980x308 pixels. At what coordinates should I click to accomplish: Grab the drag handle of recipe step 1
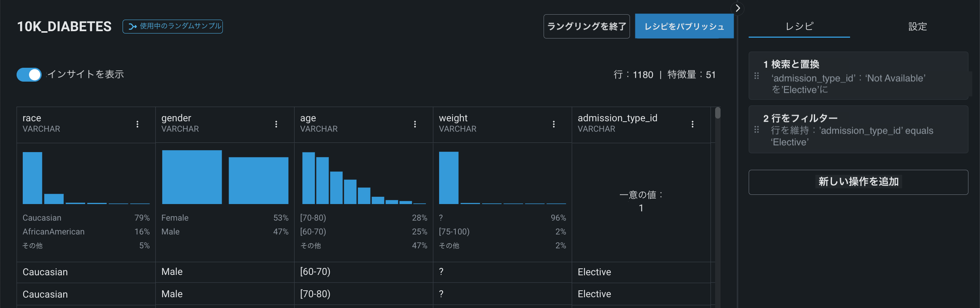[x=756, y=76]
